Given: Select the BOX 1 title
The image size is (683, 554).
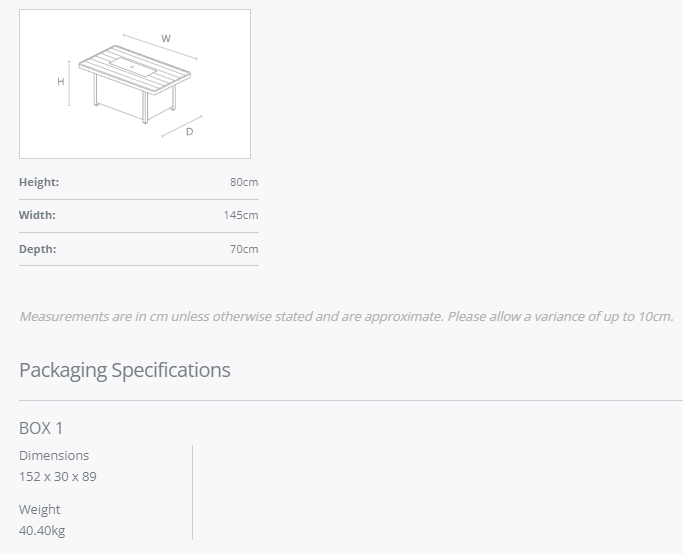Looking at the screenshot, I should 41,428.
